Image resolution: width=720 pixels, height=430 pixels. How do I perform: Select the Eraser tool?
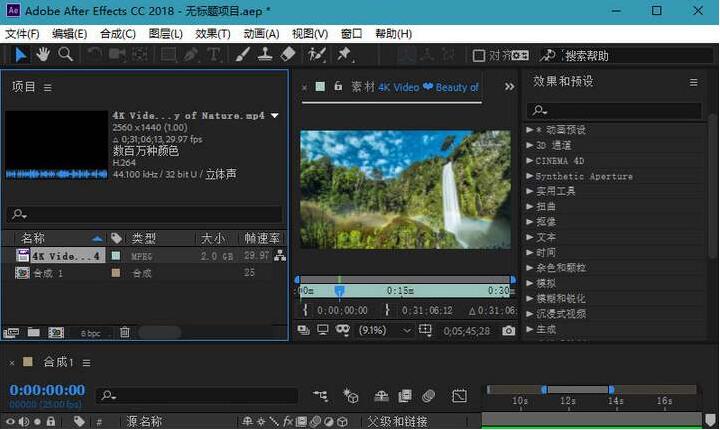click(288, 55)
